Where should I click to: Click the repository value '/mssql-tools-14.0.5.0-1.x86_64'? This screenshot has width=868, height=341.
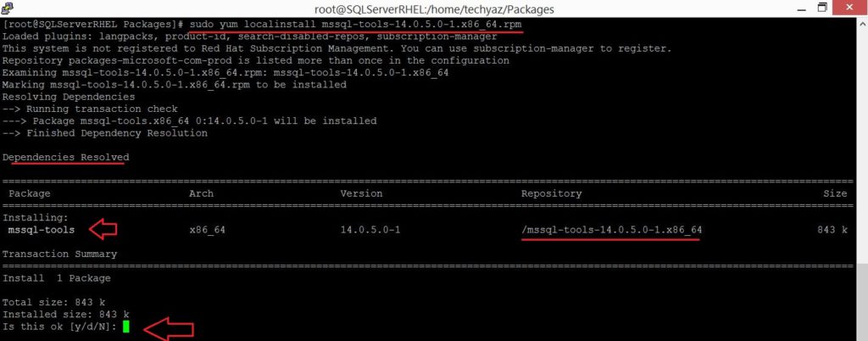pos(612,230)
